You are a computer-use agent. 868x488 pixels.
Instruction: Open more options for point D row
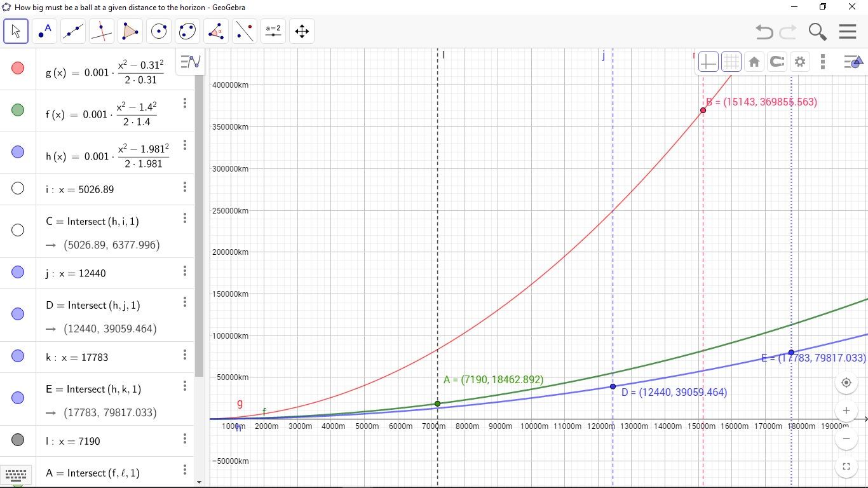pos(185,302)
